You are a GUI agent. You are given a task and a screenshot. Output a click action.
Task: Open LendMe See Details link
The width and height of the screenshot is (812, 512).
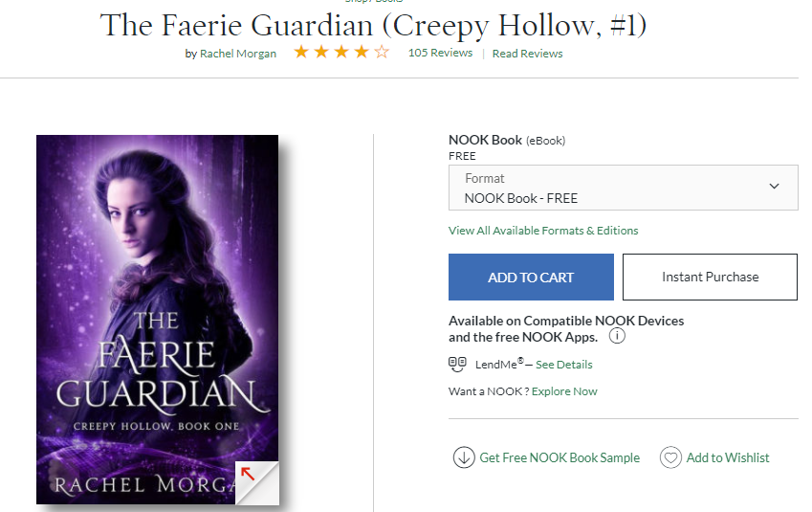564,365
